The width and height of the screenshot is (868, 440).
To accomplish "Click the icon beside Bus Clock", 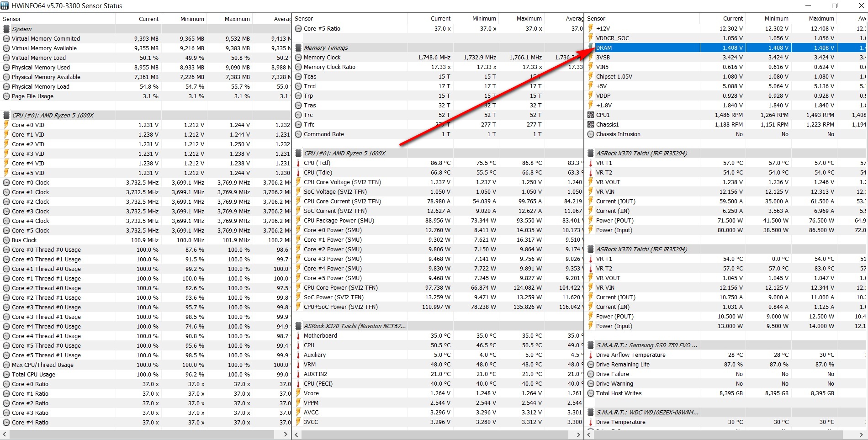I will pyautogui.click(x=6, y=240).
